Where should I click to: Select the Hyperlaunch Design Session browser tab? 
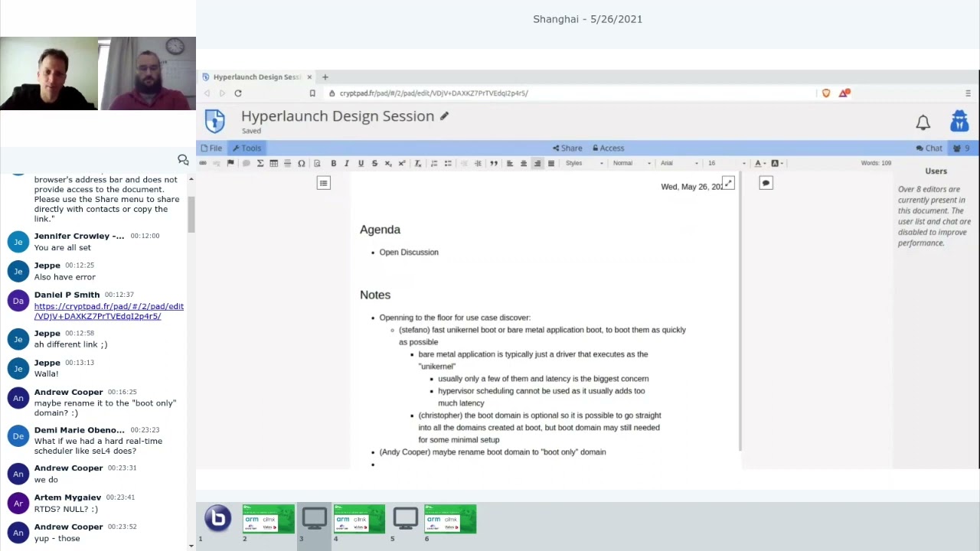click(256, 77)
